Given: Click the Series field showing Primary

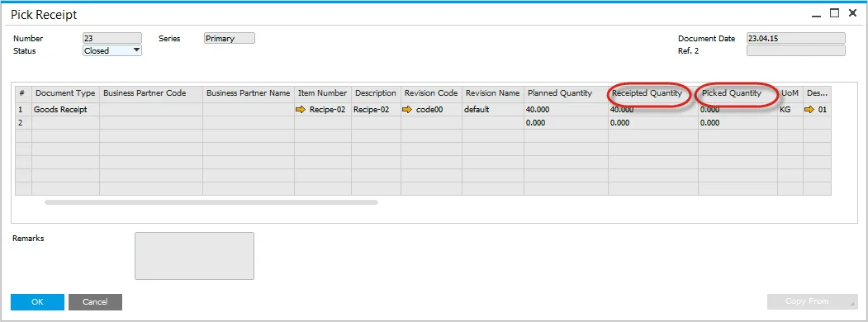Looking at the screenshot, I should (230, 38).
